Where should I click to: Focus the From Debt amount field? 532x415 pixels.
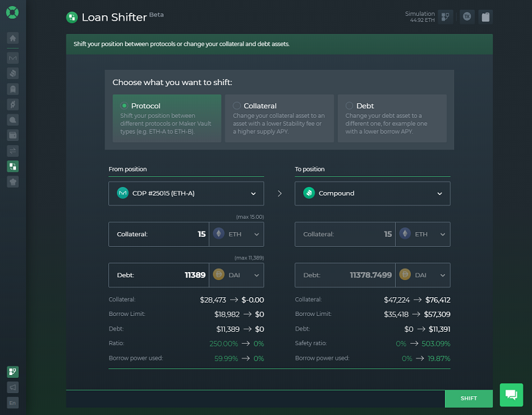[x=159, y=275]
